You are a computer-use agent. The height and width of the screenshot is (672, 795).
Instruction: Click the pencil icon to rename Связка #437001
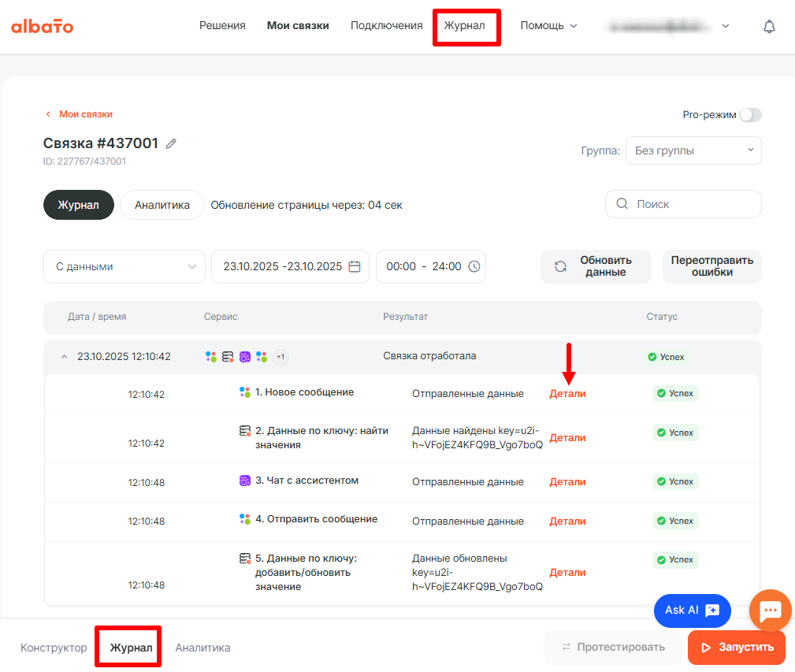(x=172, y=143)
